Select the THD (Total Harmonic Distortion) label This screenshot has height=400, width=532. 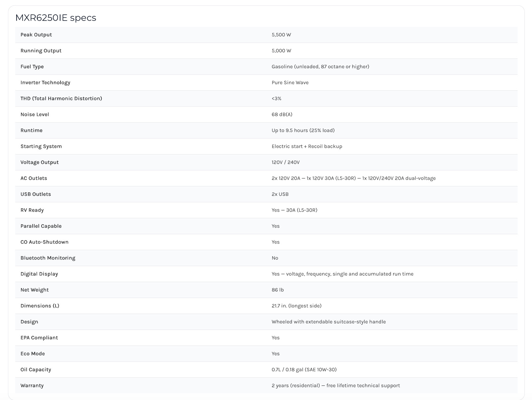pyautogui.click(x=61, y=98)
